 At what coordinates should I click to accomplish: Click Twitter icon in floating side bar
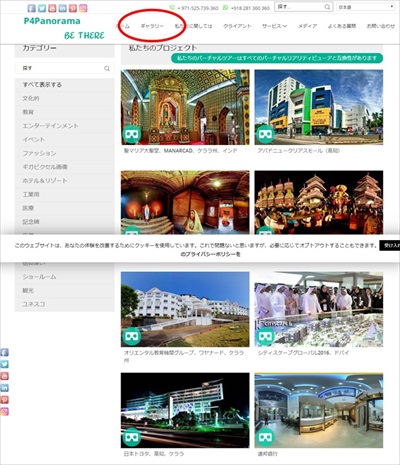pyautogui.click(x=4, y=364)
